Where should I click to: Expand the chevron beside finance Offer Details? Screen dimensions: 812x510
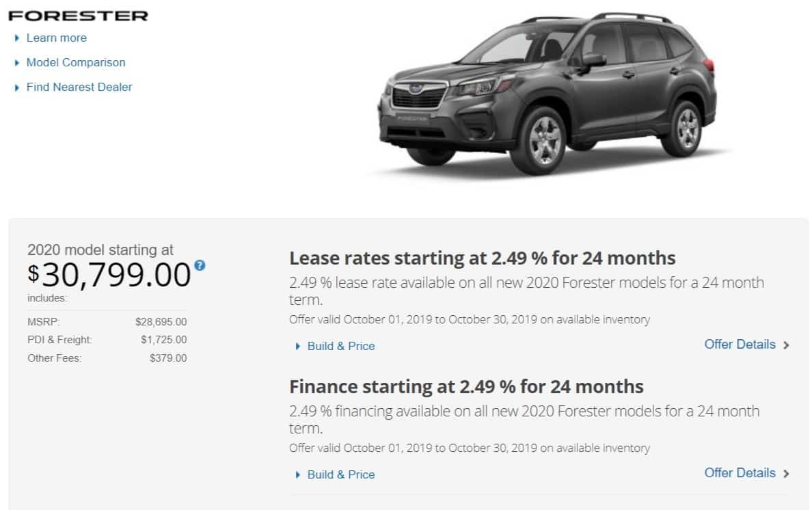(x=786, y=474)
